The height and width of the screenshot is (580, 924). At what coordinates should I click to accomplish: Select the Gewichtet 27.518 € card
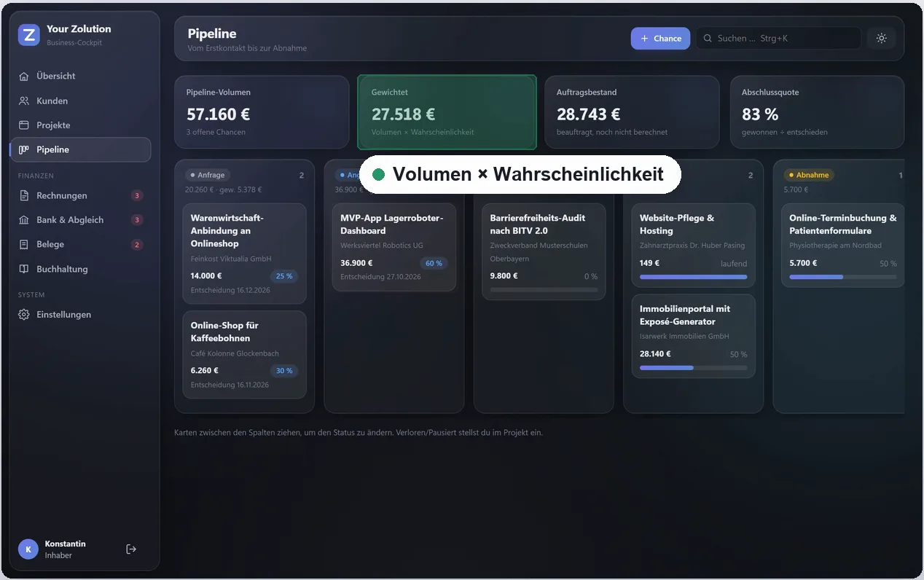click(x=447, y=112)
